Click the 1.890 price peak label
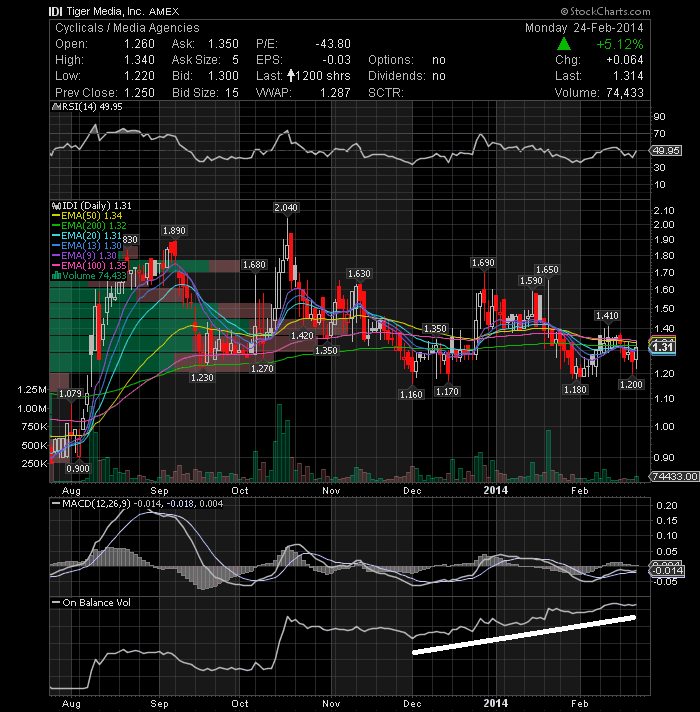This screenshot has height=712, width=700. [x=174, y=231]
